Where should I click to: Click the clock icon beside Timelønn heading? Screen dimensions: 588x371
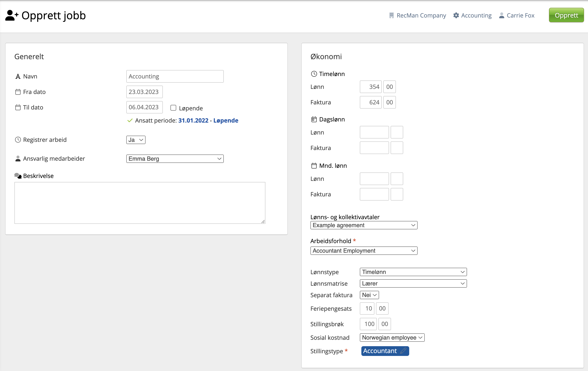click(x=314, y=74)
